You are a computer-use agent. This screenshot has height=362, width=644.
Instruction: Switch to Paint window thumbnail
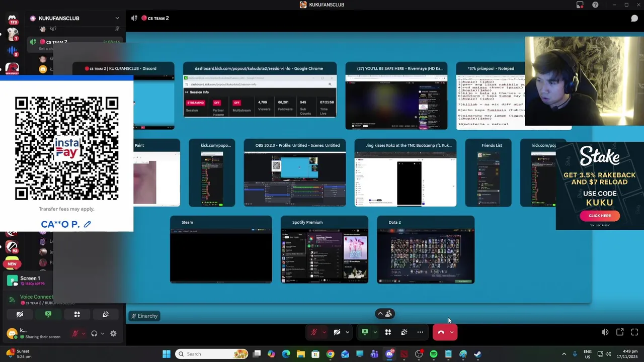(156, 173)
